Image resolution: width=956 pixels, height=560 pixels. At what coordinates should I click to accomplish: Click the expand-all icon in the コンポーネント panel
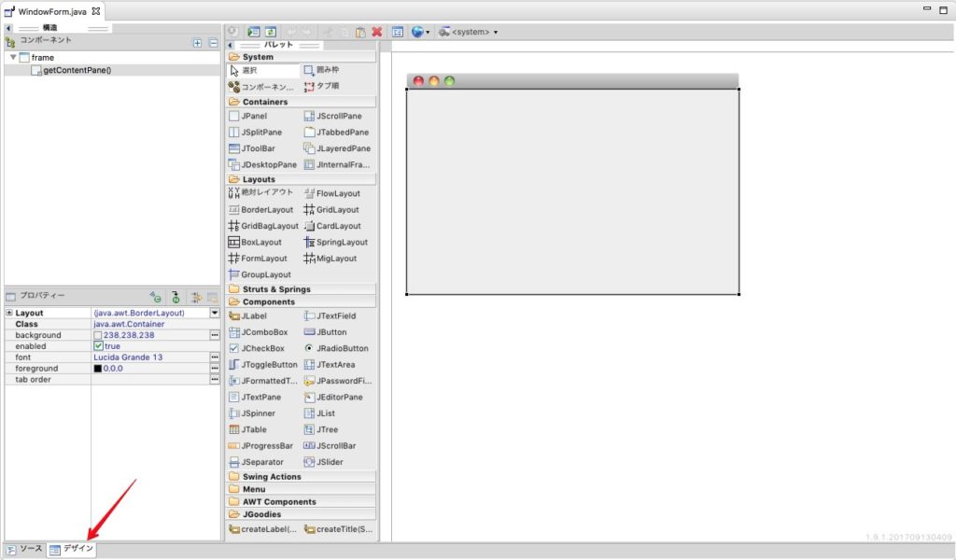click(196, 42)
